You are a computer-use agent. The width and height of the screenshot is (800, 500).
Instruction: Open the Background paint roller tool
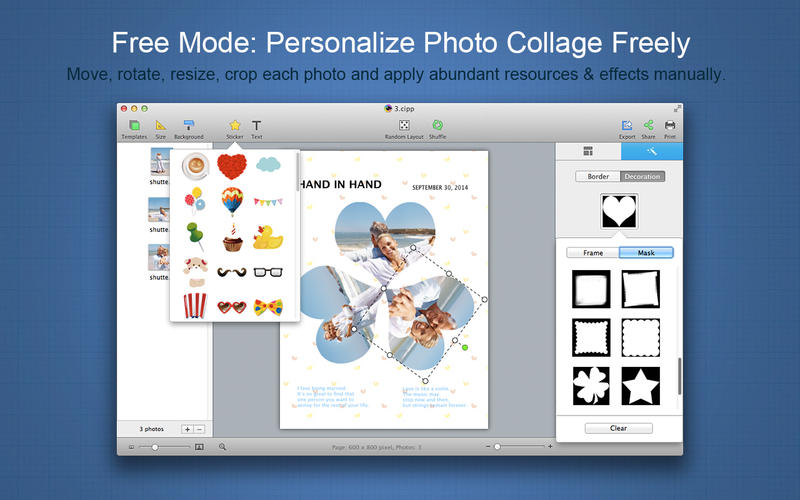tap(188, 126)
